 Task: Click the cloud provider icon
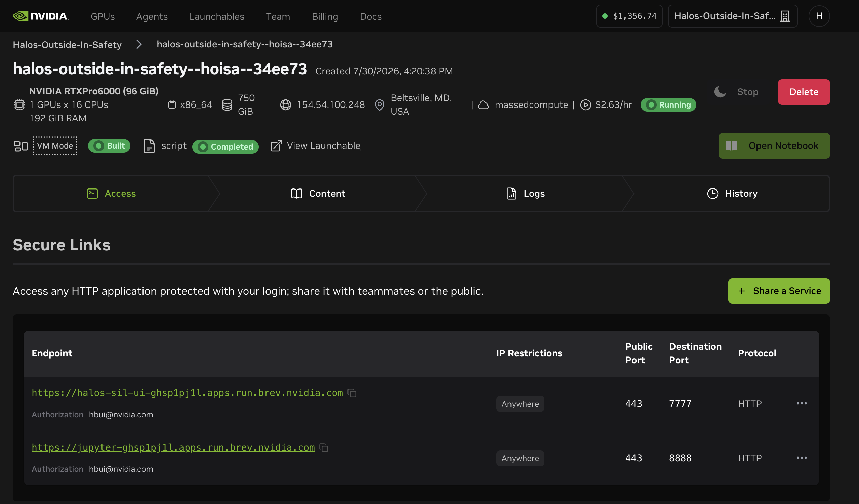[x=483, y=104]
